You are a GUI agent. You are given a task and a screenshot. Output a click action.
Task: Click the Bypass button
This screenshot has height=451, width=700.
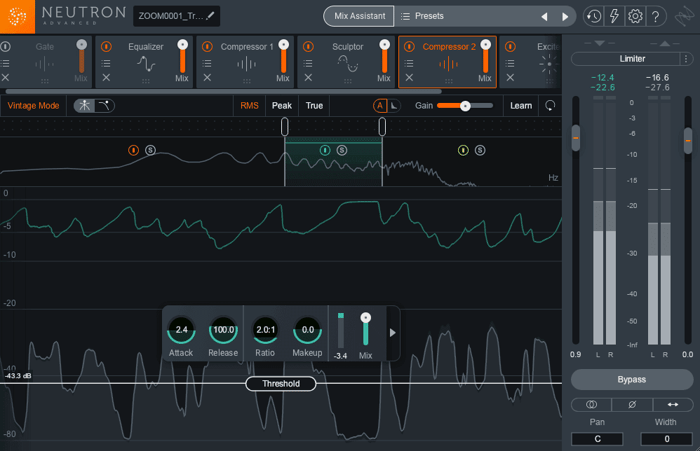[632, 380]
